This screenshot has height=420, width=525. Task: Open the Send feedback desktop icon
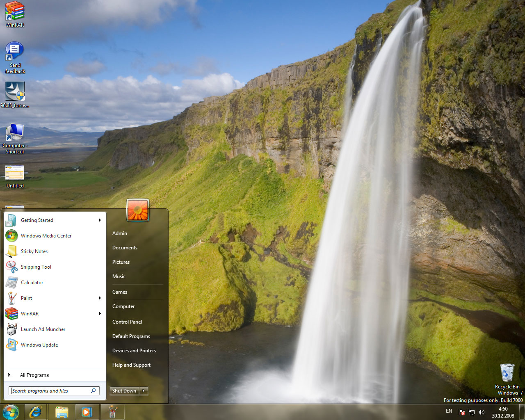14,51
